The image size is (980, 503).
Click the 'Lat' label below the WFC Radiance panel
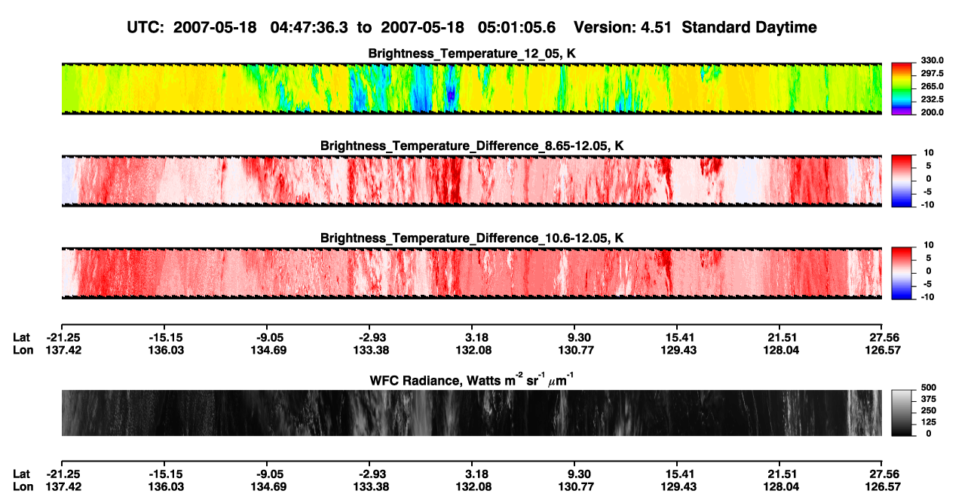pyautogui.click(x=22, y=474)
